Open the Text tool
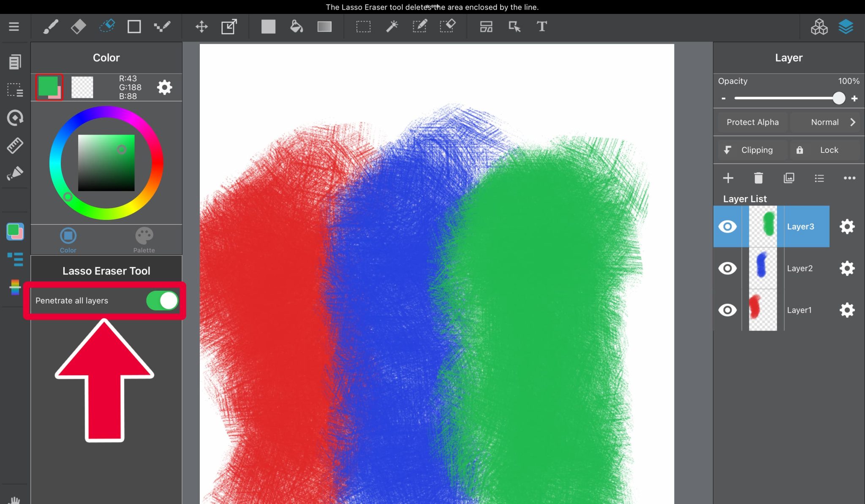Screen dimensions: 865x504 (541, 27)
